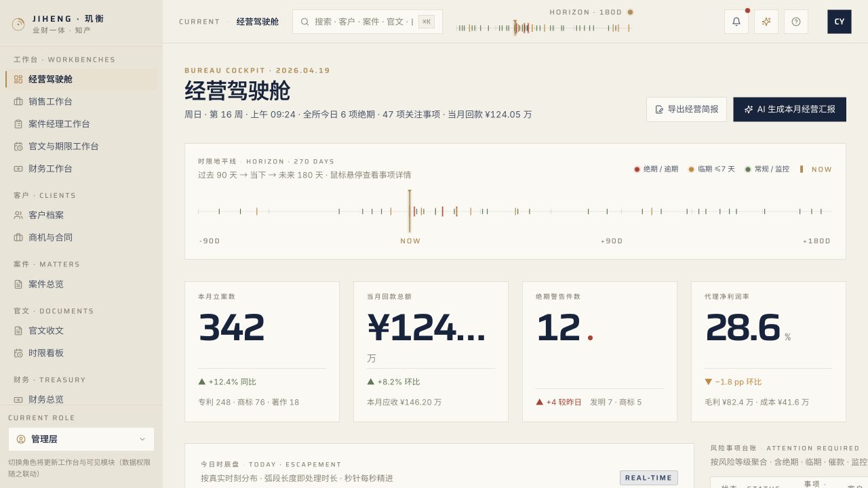The width and height of the screenshot is (868, 488).
Task: Open 财务总览 in the sidebar
Action: tap(81, 399)
